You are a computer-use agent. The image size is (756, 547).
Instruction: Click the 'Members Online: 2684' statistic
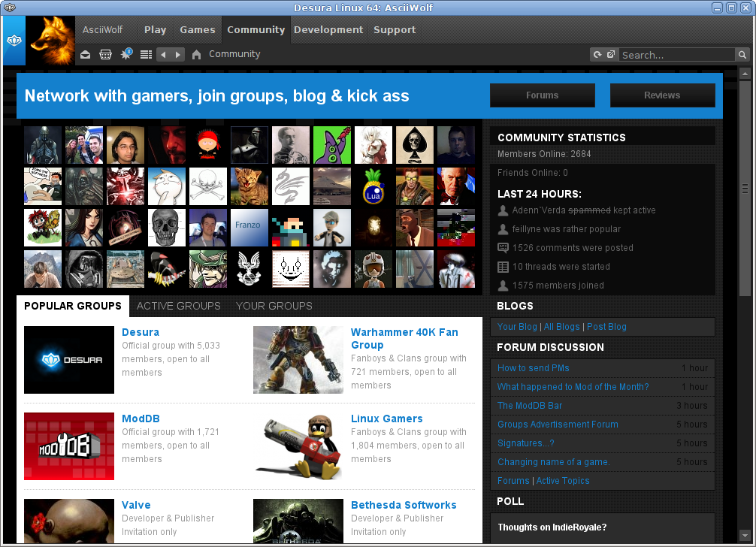pyautogui.click(x=544, y=154)
